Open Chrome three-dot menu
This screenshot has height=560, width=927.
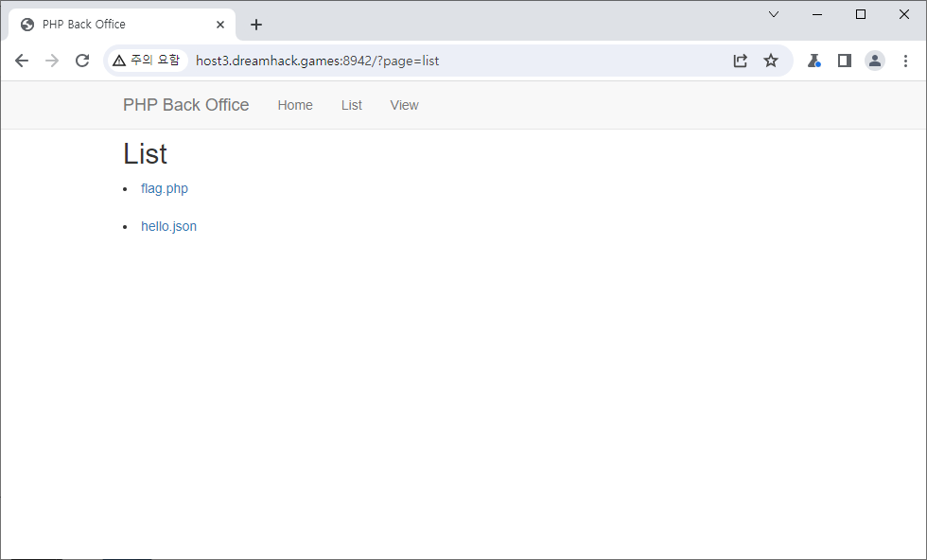coord(905,61)
